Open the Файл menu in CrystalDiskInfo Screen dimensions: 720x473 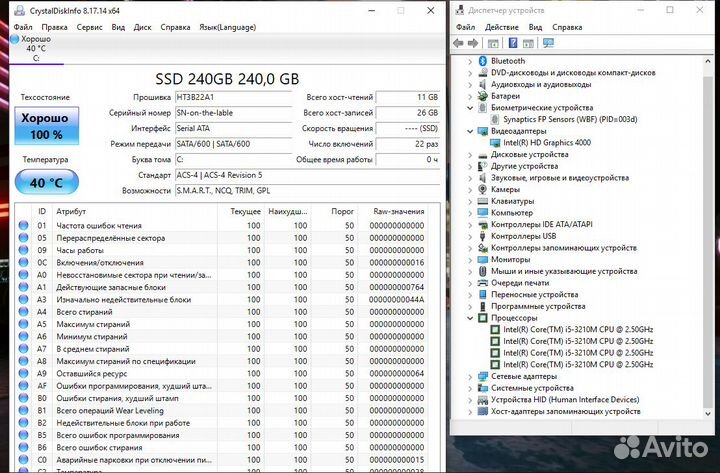23,27
